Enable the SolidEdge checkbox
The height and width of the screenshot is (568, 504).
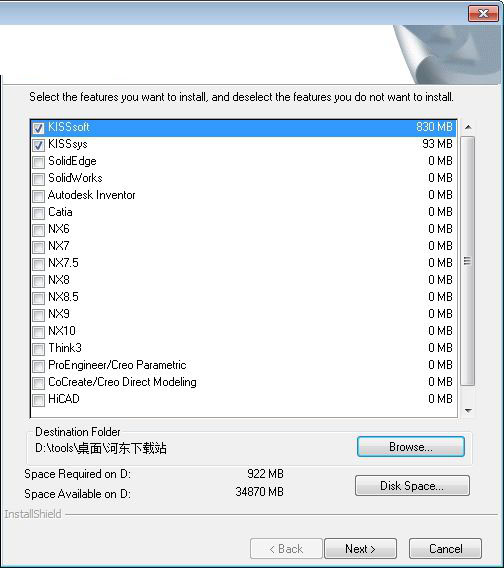tap(38, 162)
